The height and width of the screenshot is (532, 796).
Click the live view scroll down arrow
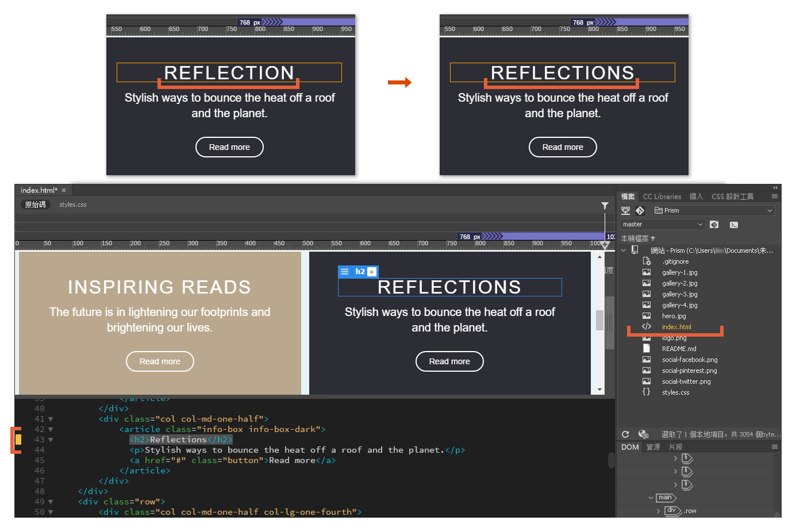click(599, 390)
